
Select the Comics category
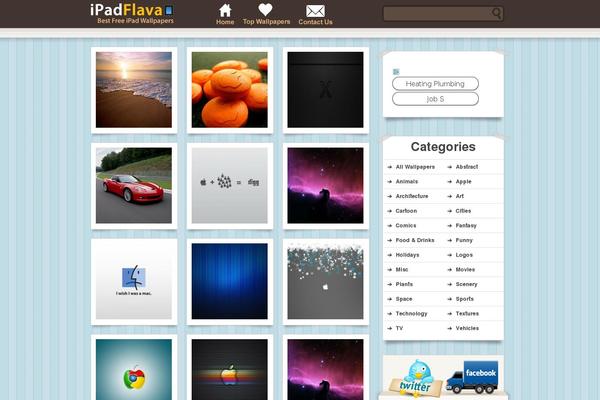point(406,225)
